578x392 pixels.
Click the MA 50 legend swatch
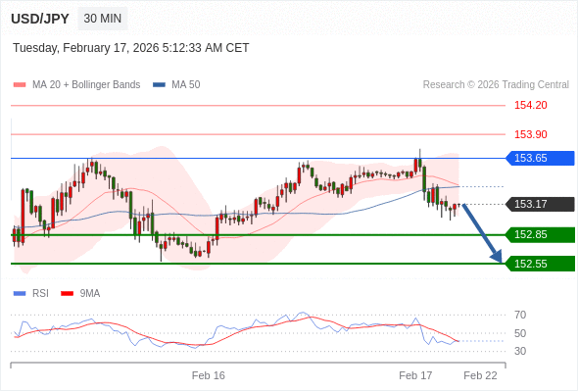(159, 85)
